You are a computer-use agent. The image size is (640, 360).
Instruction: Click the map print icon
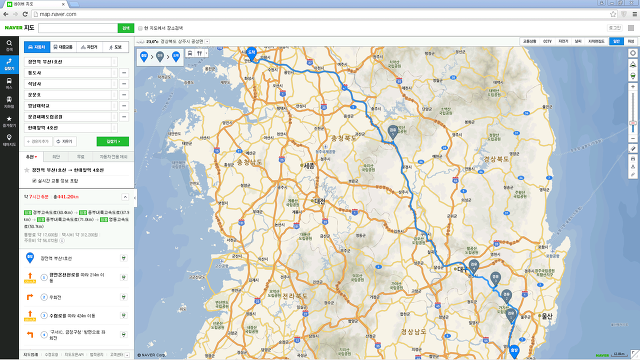pyautogui.click(x=633, y=158)
